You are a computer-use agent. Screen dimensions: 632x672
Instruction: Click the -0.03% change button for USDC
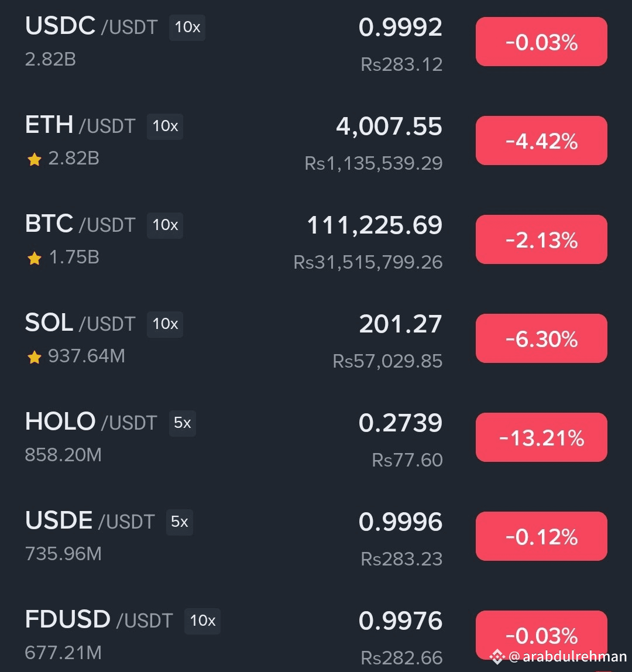coord(541,42)
